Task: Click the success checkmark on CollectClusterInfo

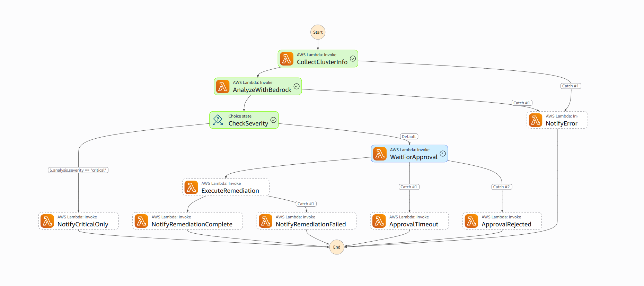Action: [x=353, y=59]
